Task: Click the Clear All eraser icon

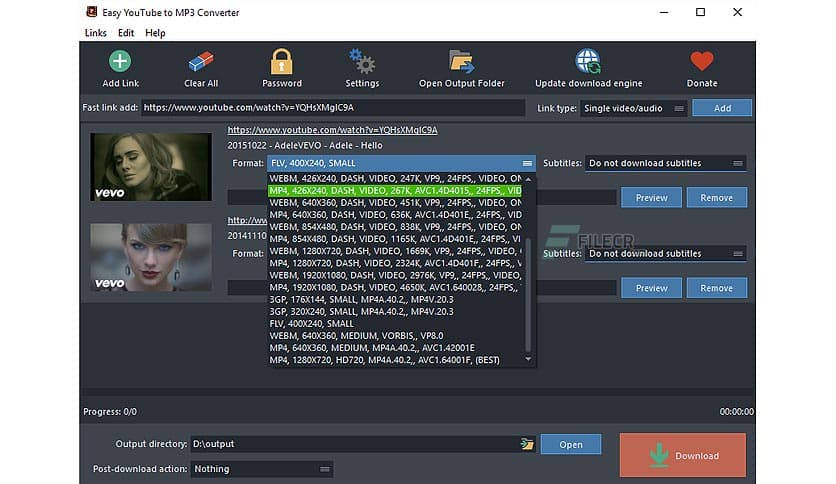Action: click(201, 62)
